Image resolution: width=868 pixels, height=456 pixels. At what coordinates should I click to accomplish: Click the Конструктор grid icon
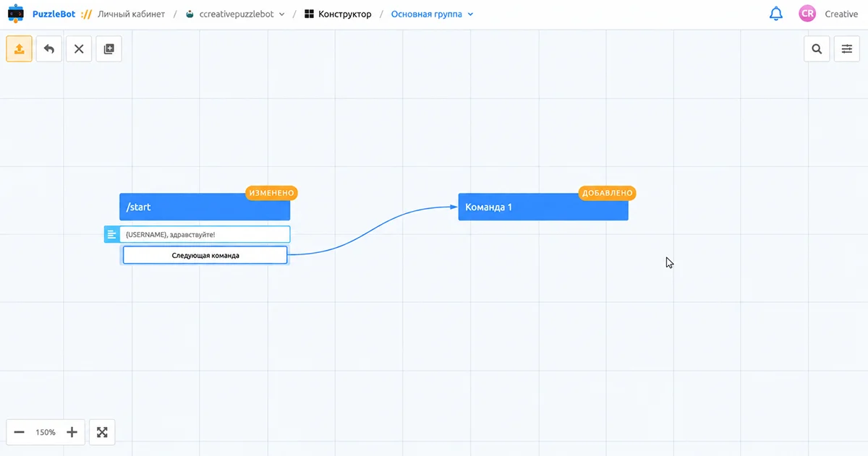(x=310, y=14)
